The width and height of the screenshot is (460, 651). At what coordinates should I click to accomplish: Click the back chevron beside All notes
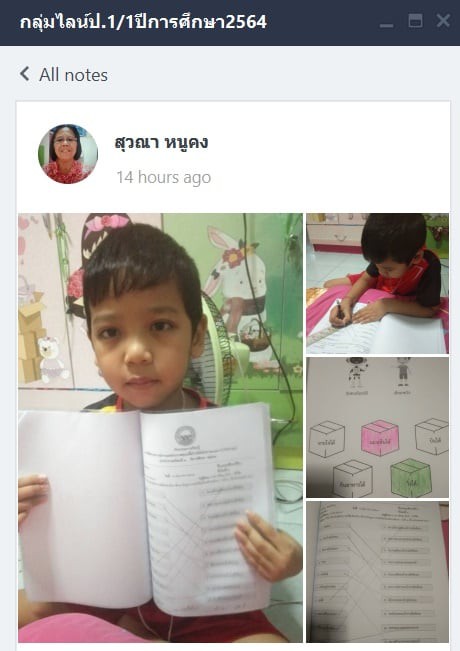(24, 74)
